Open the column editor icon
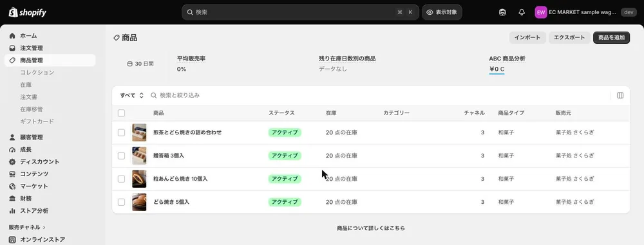644x245 pixels. tap(620, 95)
